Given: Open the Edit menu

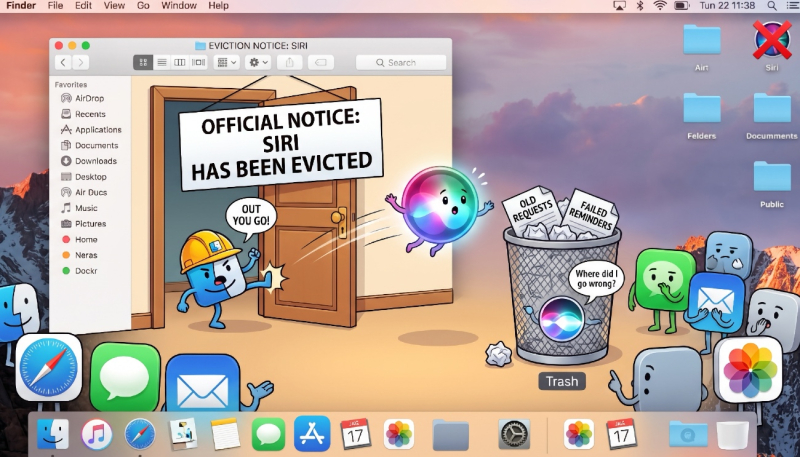Looking at the screenshot, I should coord(83,6).
